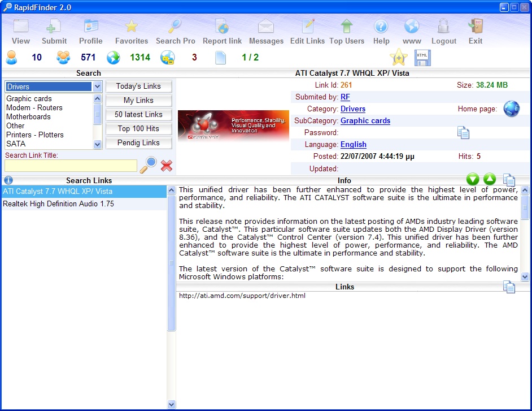Click the Search Link Title input field

point(71,166)
